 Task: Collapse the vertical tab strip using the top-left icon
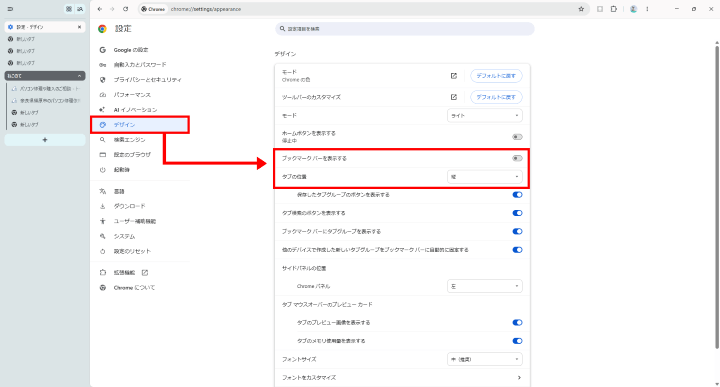(10, 9)
